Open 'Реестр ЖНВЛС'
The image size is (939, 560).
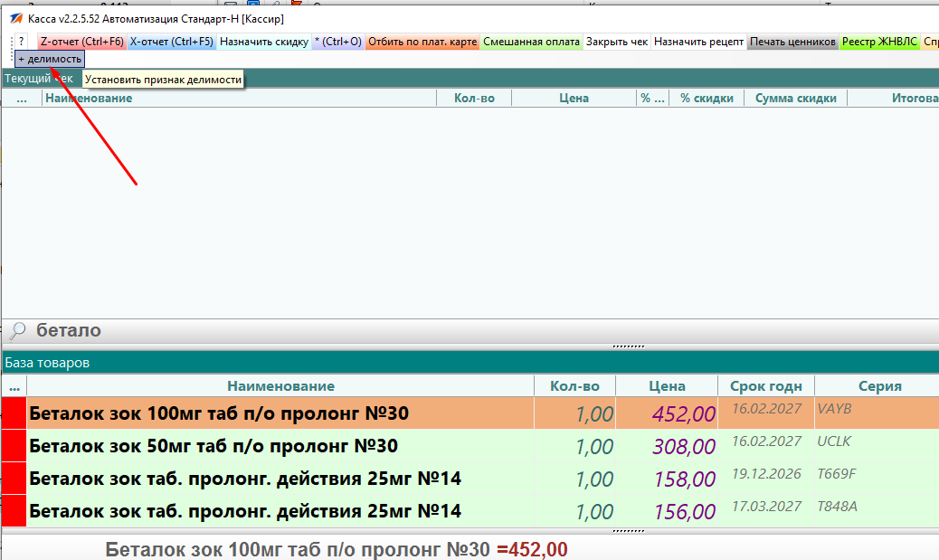879,42
